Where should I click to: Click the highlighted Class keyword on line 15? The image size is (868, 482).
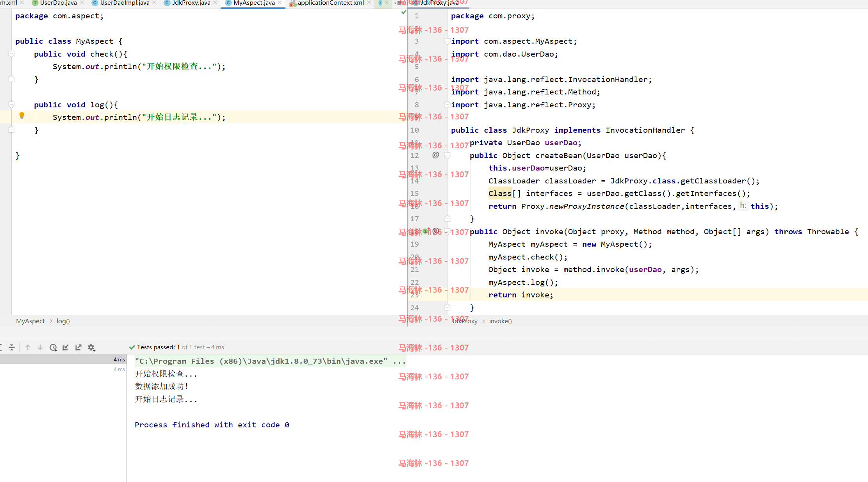pyautogui.click(x=500, y=194)
